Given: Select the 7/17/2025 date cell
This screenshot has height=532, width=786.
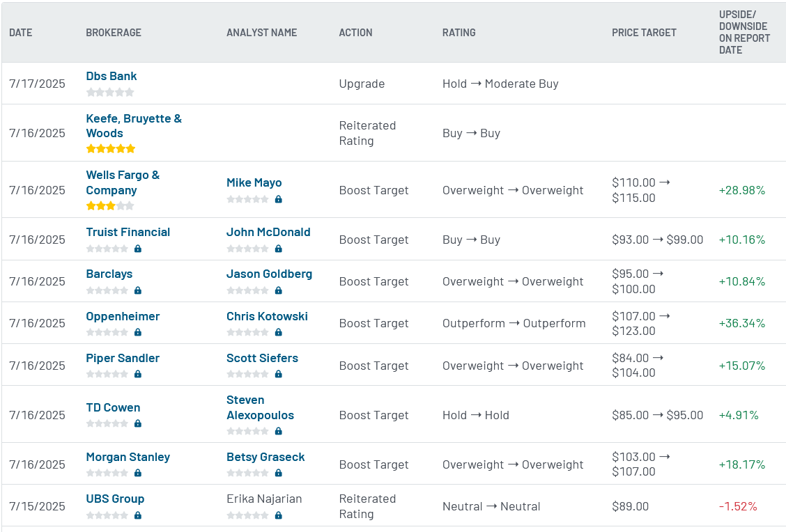Looking at the screenshot, I should (37, 84).
